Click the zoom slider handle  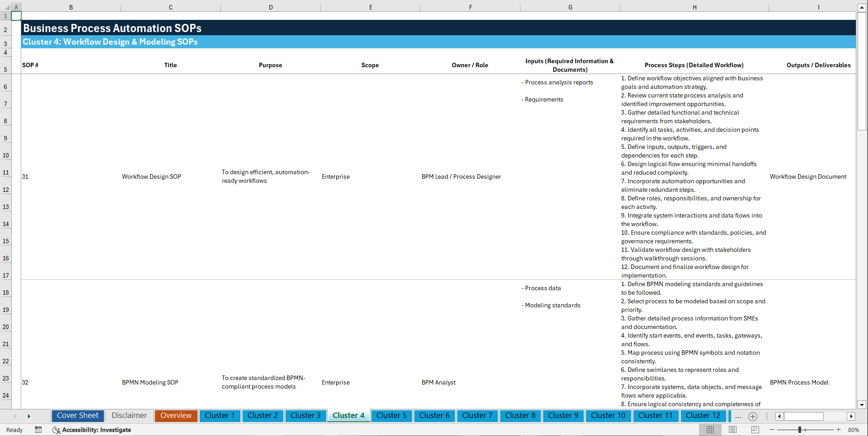[800, 430]
